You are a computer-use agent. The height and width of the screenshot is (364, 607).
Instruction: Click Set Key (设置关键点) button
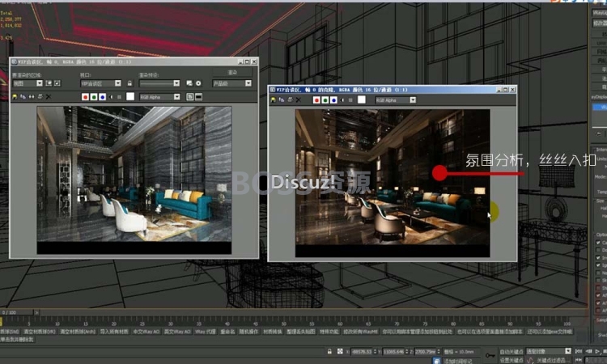pyautogui.click(x=511, y=360)
